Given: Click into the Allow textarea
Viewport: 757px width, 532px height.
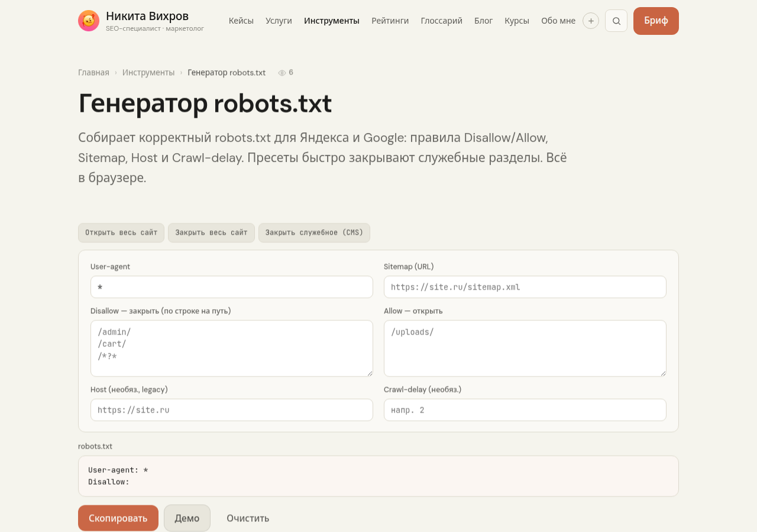Looking at the screenshot, I should click(525, 348).
